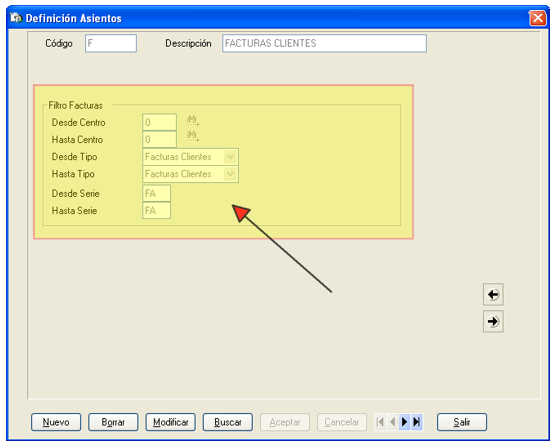
Task: Expand the Desde Tipo dropdown
Action: (230, 156)
